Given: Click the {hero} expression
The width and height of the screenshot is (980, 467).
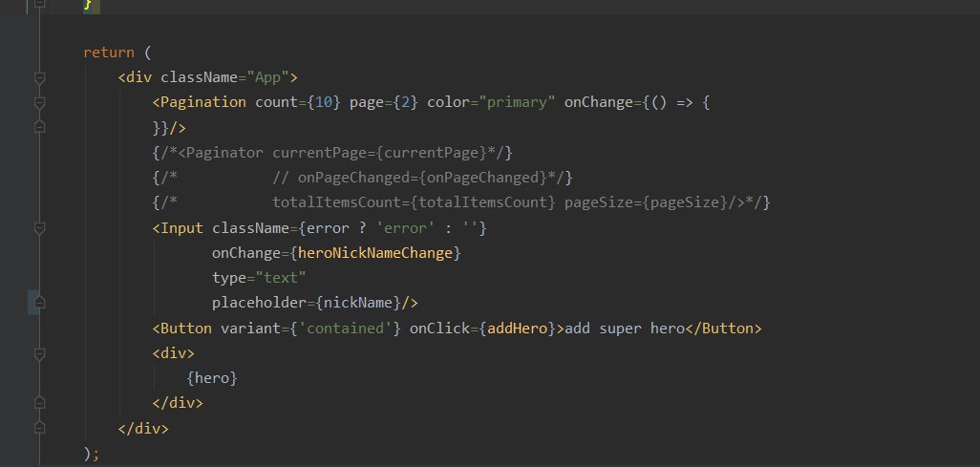Looking at the screenshot, I should (x=212, y=378).
